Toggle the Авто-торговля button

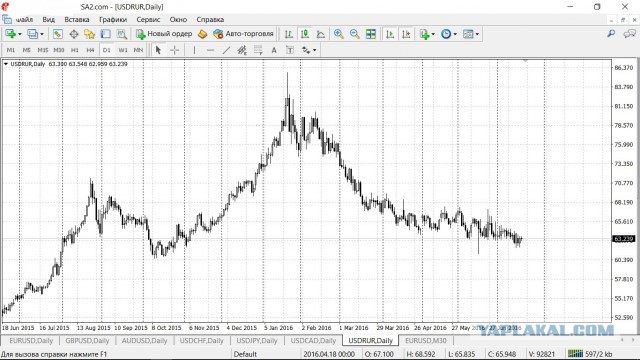(x=243, y=34)
